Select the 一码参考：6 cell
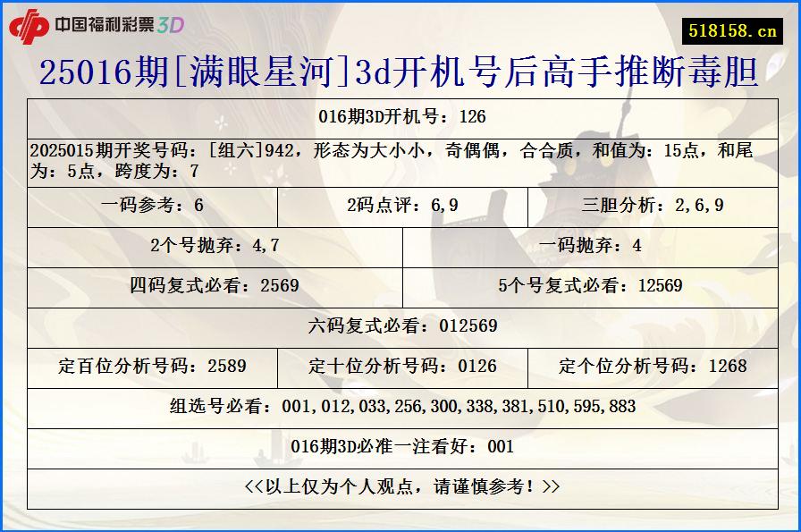Viewport: 801px width, 532px height. 154,204
